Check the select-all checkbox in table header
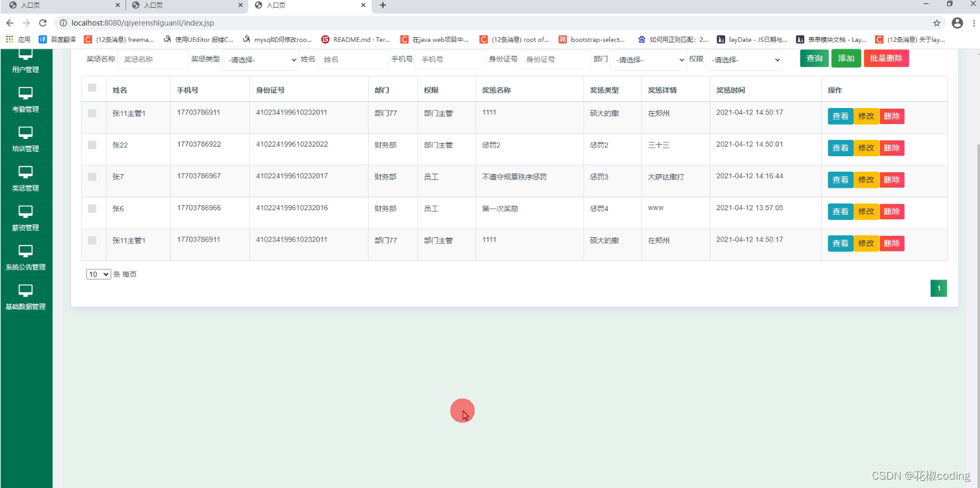The width and height of the screenshot is (980, 488). pyautogui.click(x=93, y=88)
